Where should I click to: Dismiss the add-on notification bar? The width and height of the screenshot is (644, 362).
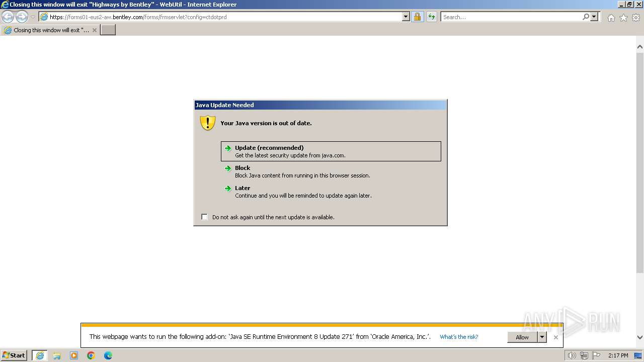[x=555, y=337]
